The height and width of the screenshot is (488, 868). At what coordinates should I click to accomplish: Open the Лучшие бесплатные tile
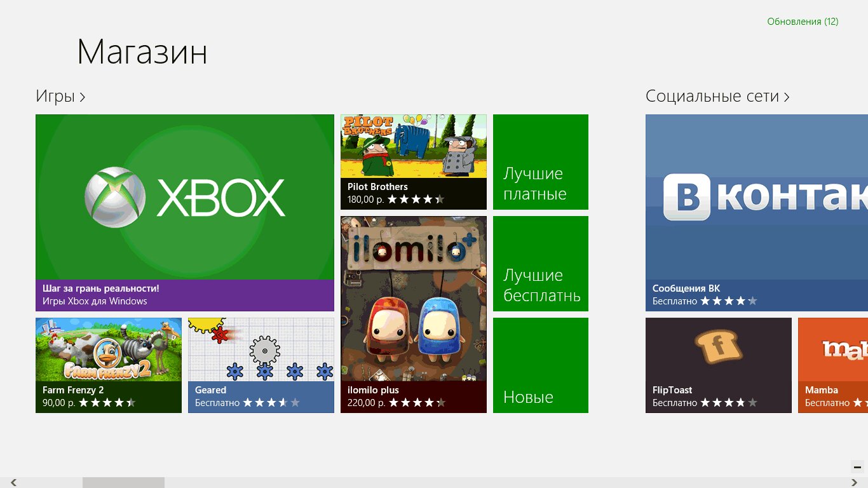[541, 264]
